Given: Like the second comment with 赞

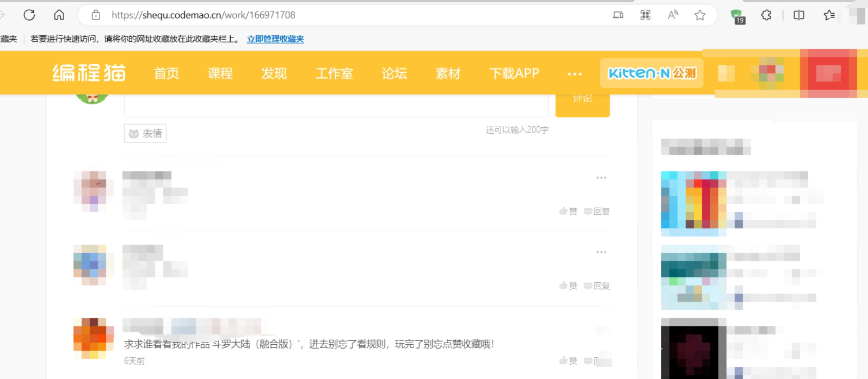Looking at the screenshot, I should (568, 286).
